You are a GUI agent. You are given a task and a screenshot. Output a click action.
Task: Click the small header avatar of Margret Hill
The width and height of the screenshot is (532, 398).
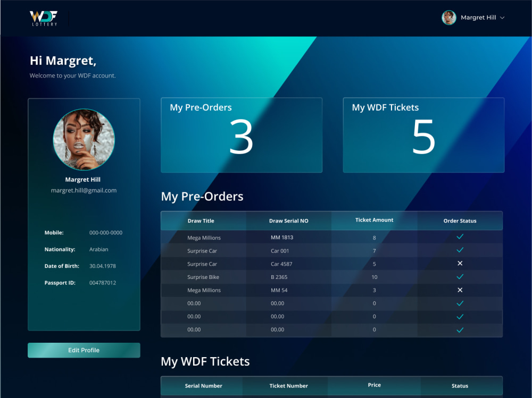449,18
